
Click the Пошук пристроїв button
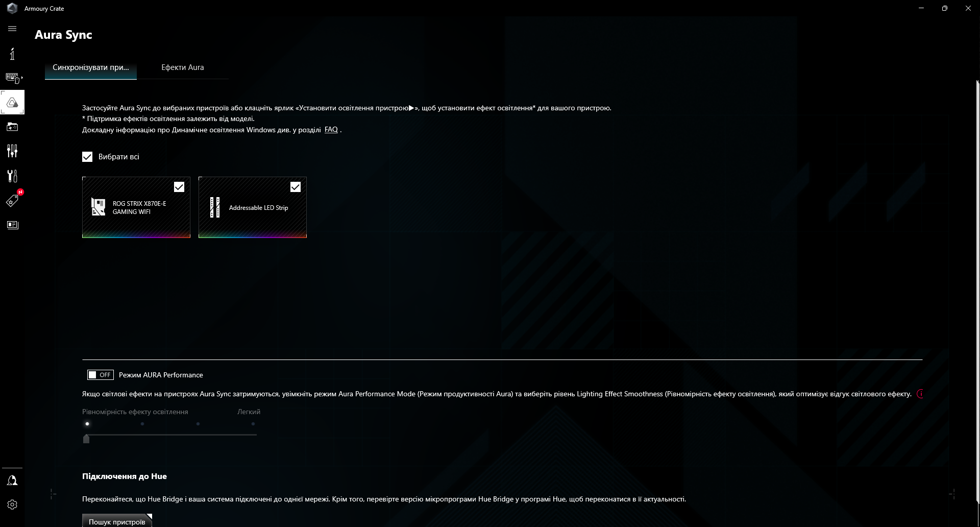tap(116, 521)
